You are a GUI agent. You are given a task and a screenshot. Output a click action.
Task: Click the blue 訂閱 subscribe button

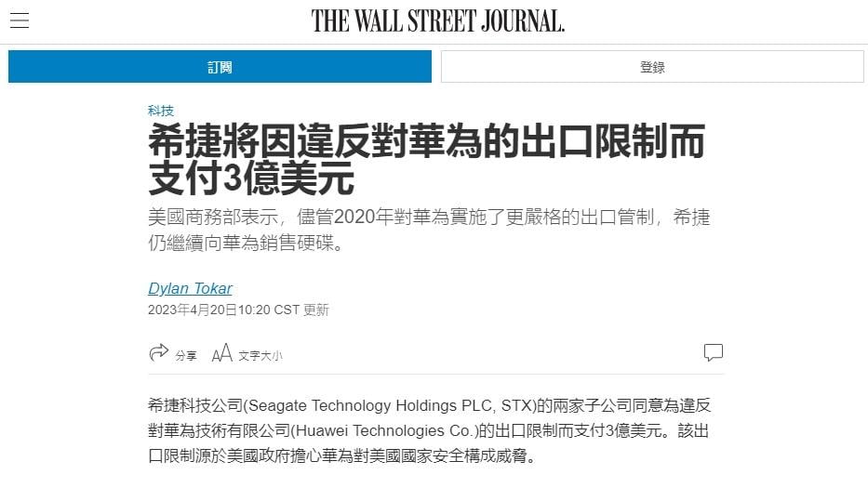(x=220, y=66)
